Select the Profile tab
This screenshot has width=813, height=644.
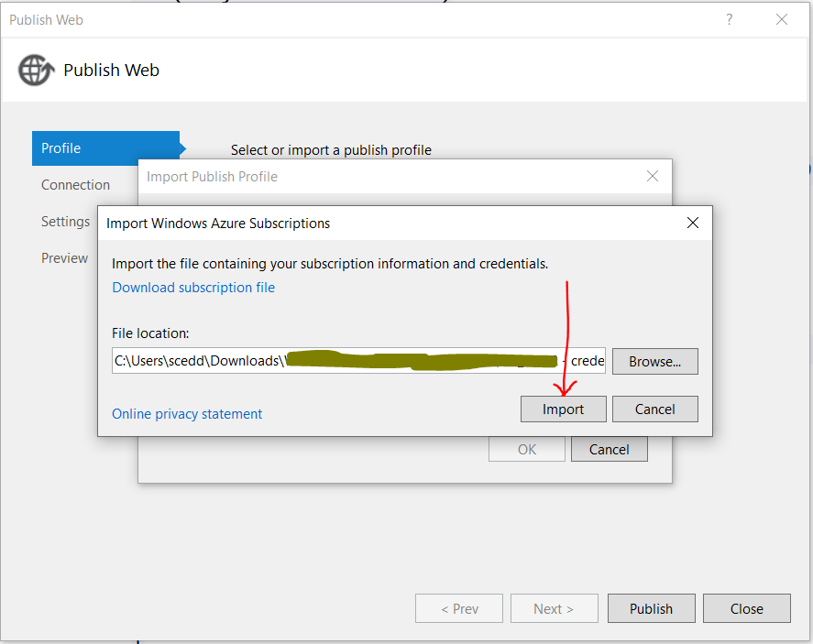click(x=105, y=148)
